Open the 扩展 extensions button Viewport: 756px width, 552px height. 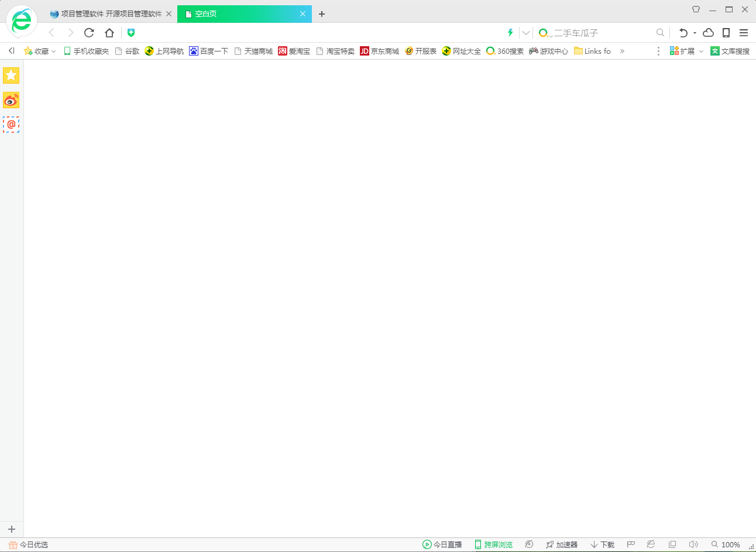[682, 51]
